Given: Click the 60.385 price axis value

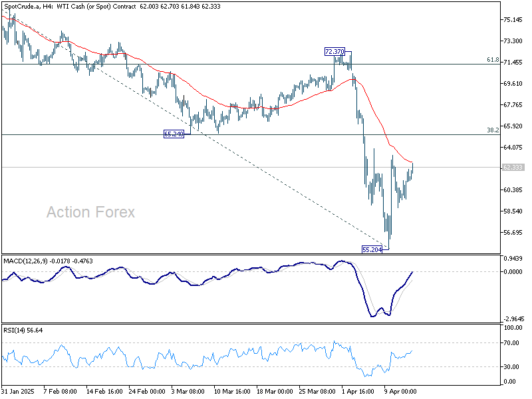Looking at the screenshot, I should point(513,190).
